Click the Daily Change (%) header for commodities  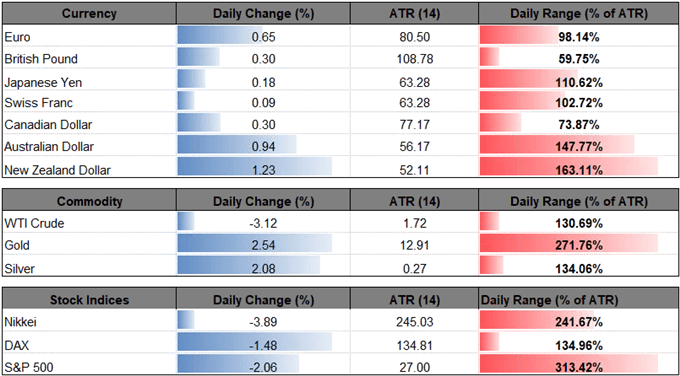point(263,201)
